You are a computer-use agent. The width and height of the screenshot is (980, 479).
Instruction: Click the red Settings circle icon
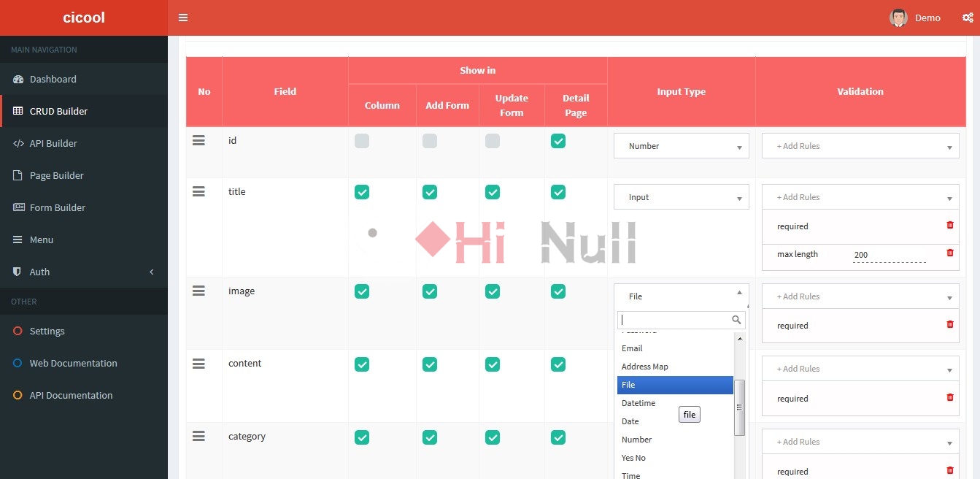pos(18,331)
